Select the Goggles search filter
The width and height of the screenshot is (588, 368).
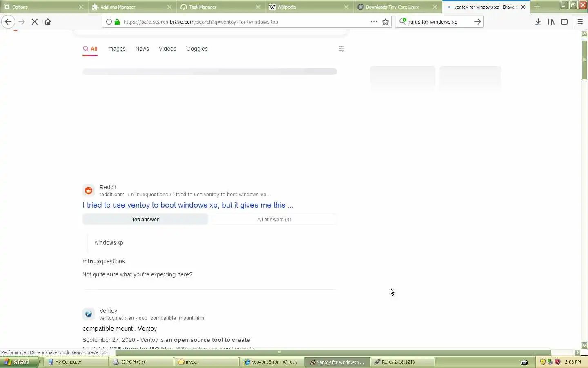click(x=197, y=49)
